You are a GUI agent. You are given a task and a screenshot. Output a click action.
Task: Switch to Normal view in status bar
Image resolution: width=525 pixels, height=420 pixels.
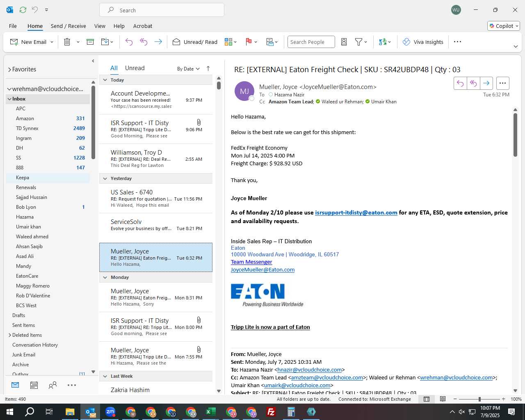(x=427, y=399)
